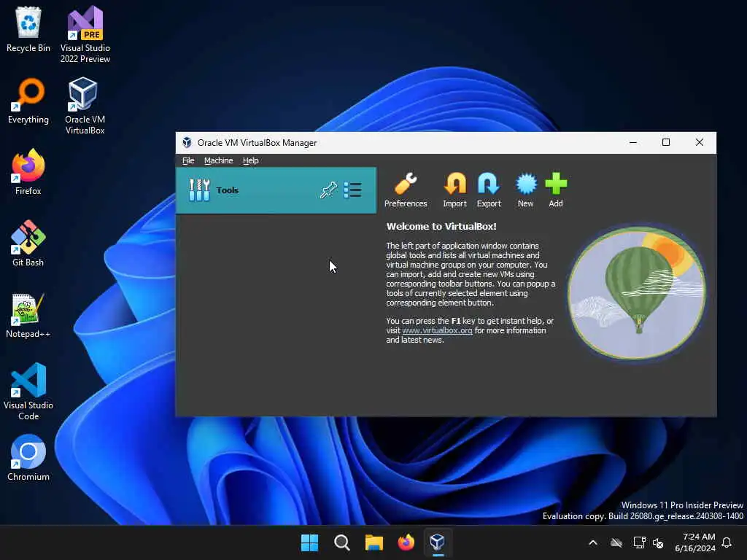Click the OneDrive cloud tray icon
The height and width of the screenshot is (560, 747).
[616, 542]
